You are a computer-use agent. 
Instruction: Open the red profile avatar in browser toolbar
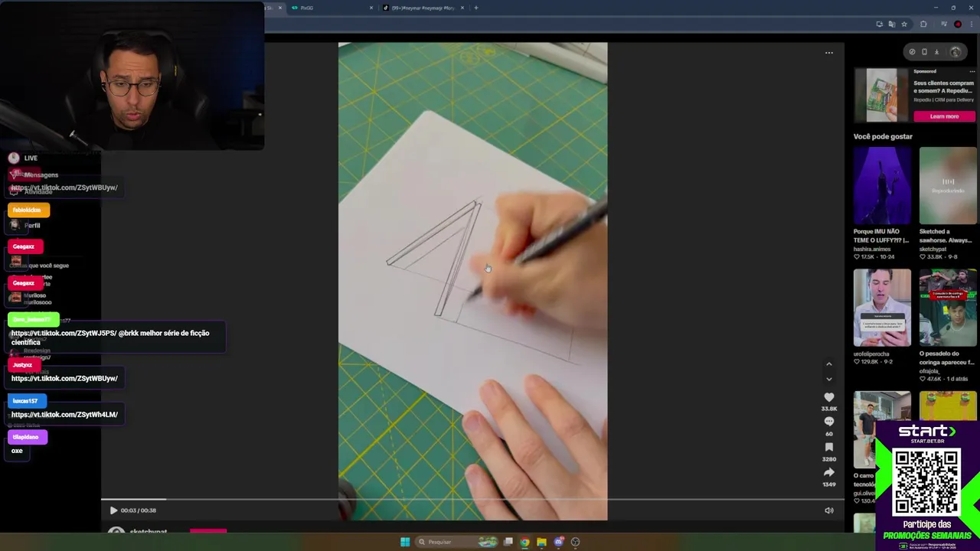pyautogui.click(x=958, y=24)
